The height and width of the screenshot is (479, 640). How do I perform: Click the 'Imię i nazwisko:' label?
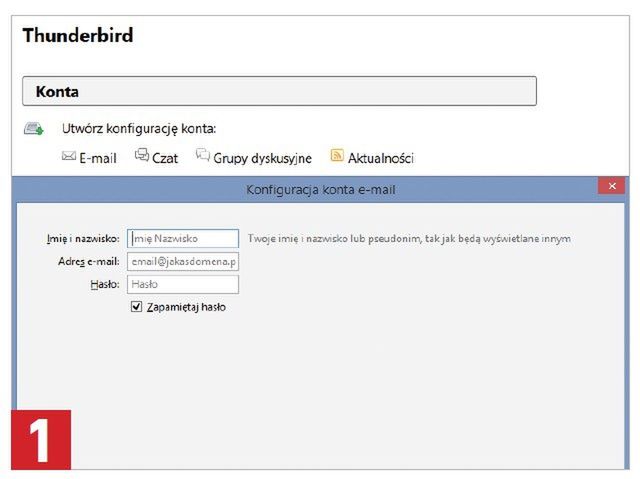83,239
